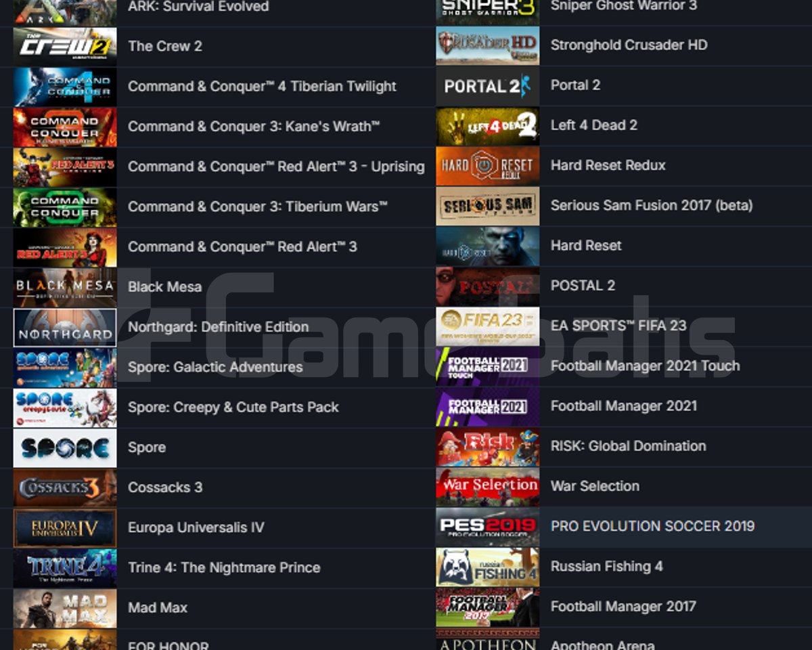This screenshot has width=812, height=650.
Task: Open the Football Manager 2017 banner
Action: click(488, 607)
